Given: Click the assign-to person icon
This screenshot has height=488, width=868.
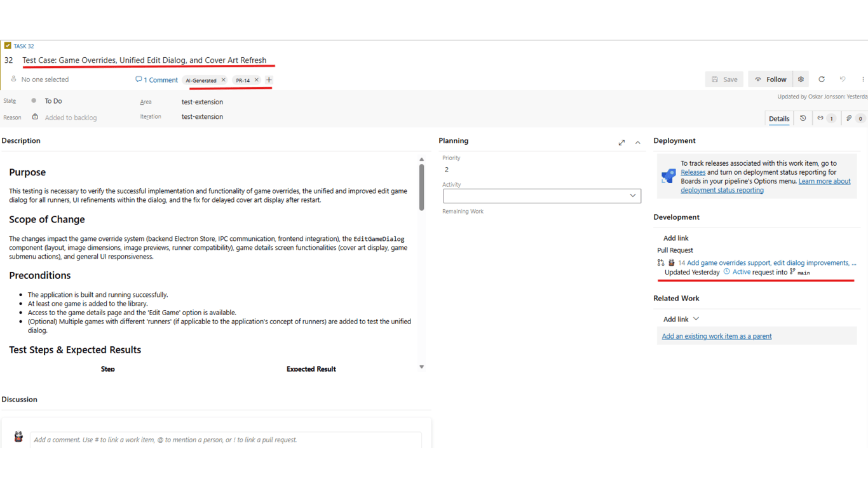Looking at the screenshot, I should (x=13, y=79).
